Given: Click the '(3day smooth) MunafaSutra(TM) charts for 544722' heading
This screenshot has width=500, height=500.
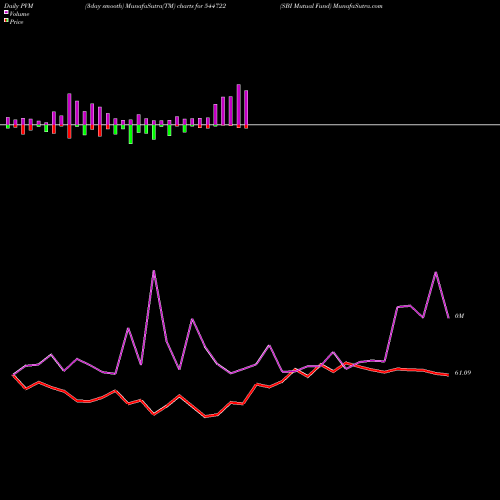Looking at the screenshot, I should click(x=155, y=6).
